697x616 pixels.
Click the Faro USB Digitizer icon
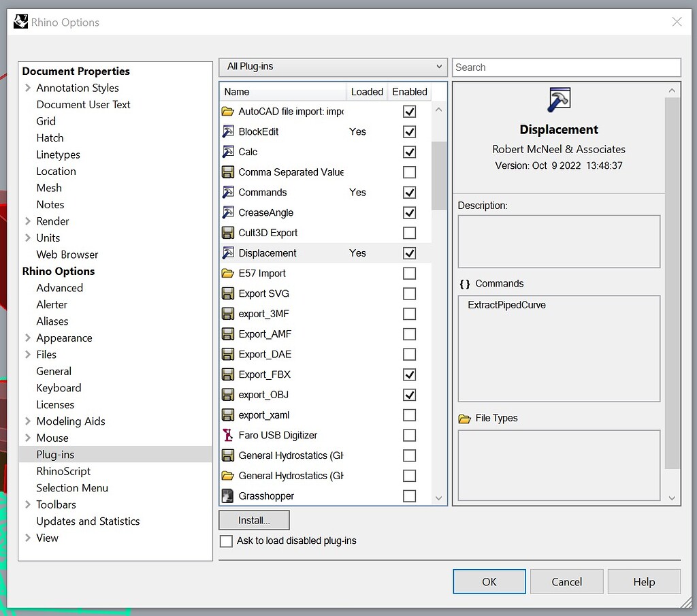click(227, 435)
